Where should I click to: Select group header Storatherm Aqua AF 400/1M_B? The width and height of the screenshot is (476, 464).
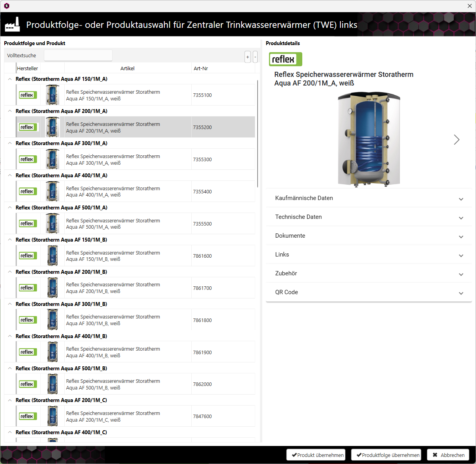tap(61, 336)
